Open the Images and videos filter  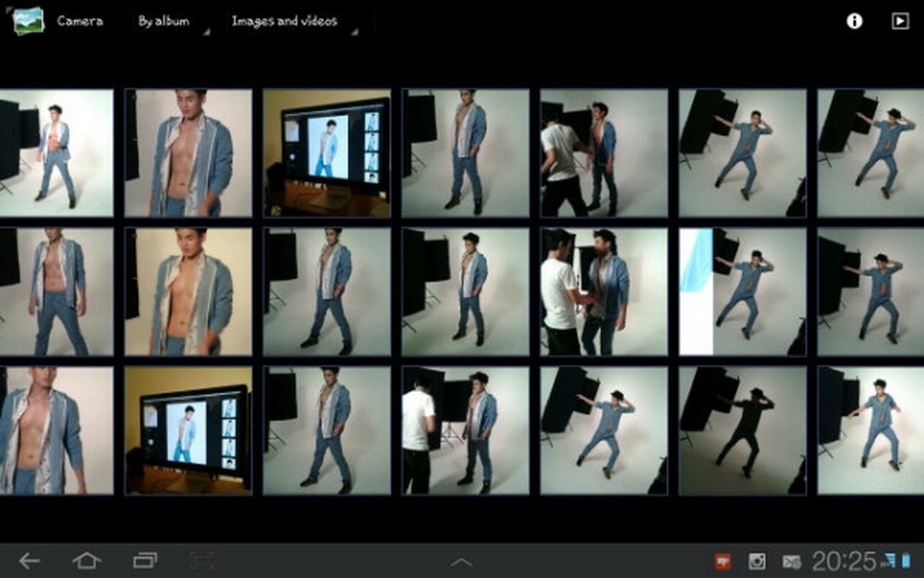coord(292,22)
